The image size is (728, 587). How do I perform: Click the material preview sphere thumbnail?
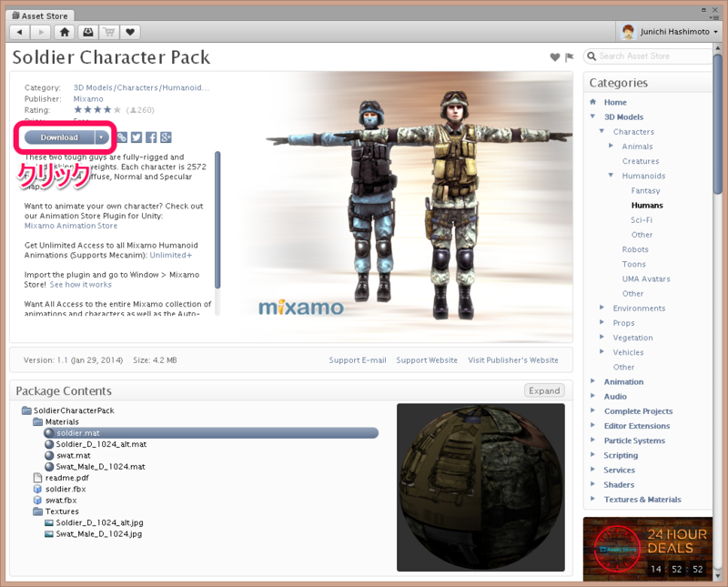pyautogui.click(x=480, y=487)
